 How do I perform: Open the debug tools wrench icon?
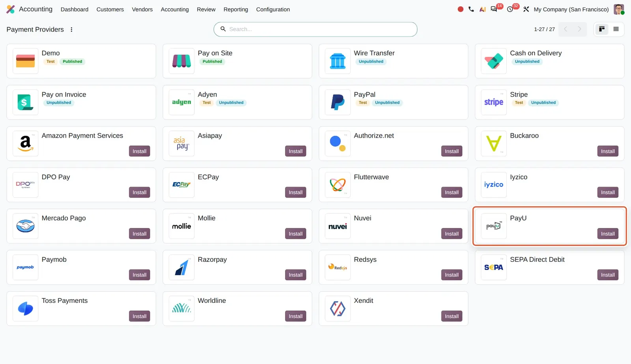pos(526,9)
